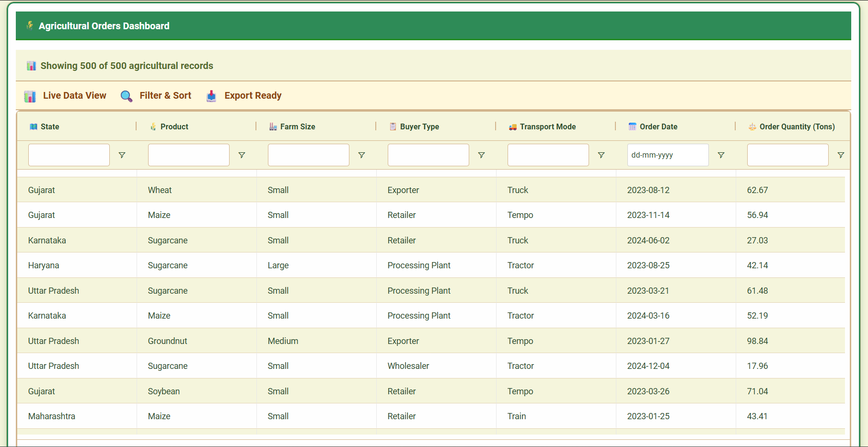Select the Export Ready label
Viewport: 868px width, 447px height.
point(253,95)
